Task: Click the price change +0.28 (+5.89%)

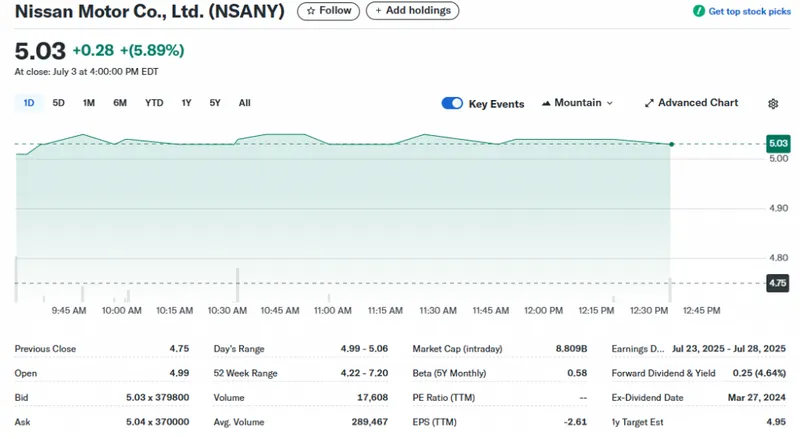Action: click(128, 50)
